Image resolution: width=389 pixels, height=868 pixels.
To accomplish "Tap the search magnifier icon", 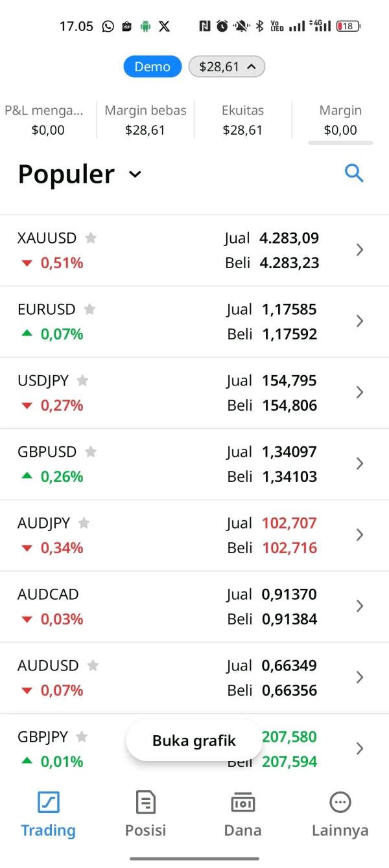I will click(x=354, y=174).
